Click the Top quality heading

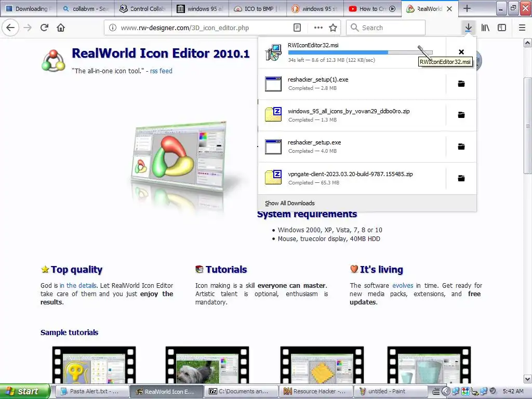click(77, 270)
